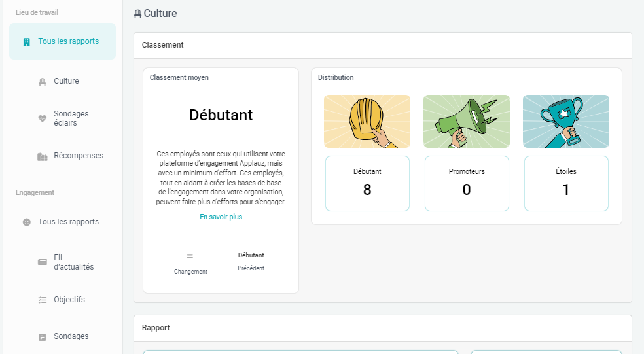Click the Sondages survey icon
The width and height of the screenshot is (644, 354).
coord(43,337)
